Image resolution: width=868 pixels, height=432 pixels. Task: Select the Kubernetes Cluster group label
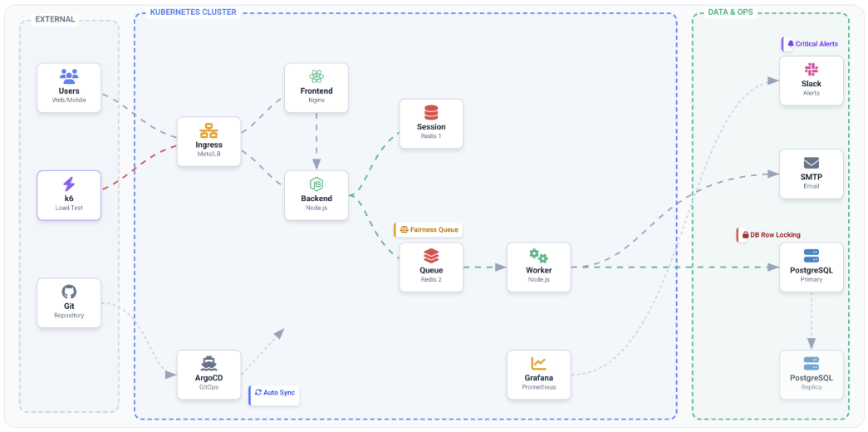coord(193,12)
